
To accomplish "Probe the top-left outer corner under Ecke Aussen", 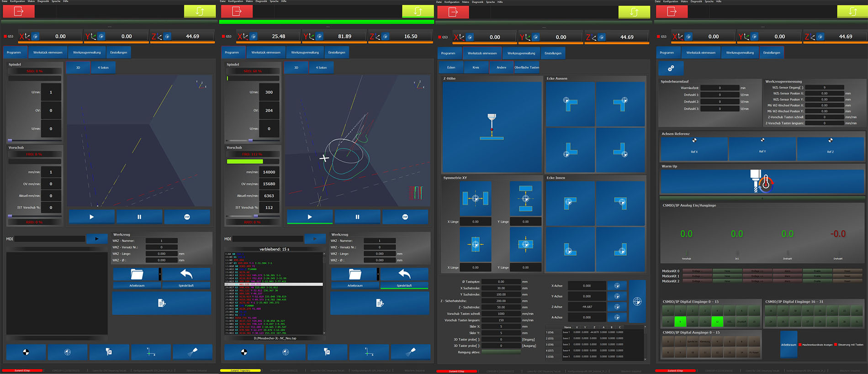I will pos(570,104).
